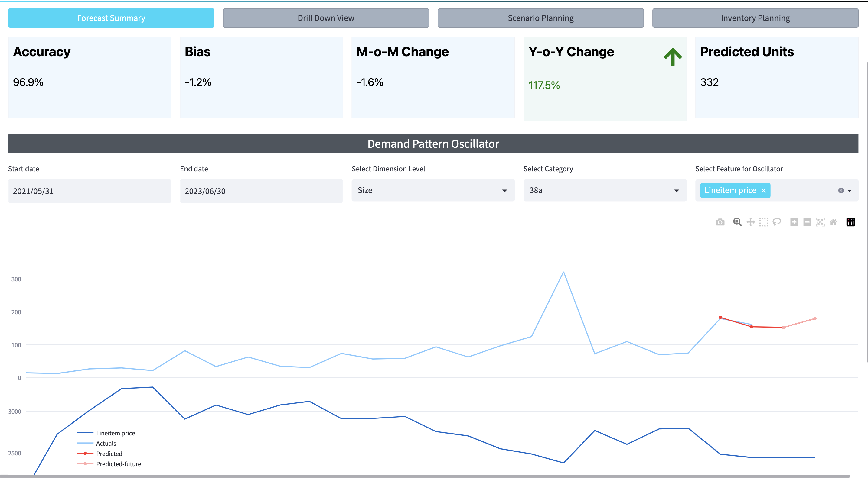Viewport: 868px width, 478px height.
Task: Reset axes with the home icon
Action: tap(833, 222)
